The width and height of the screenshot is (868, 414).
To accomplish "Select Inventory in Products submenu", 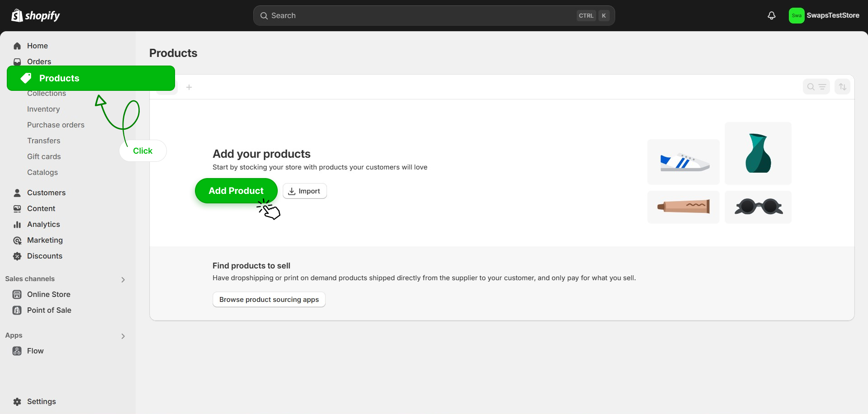I will [x=43, y=109].
